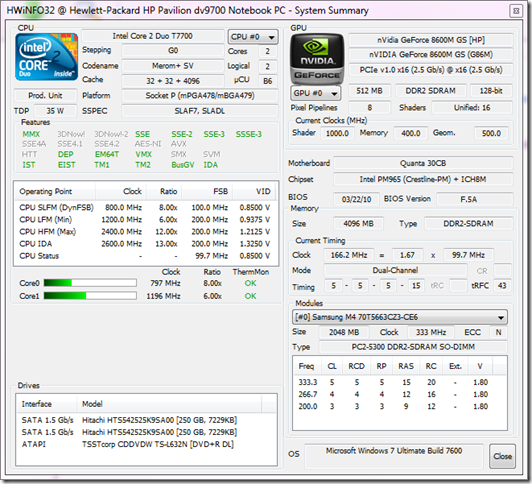Select the first Hitachi SATA drive entry

point(129,420)
